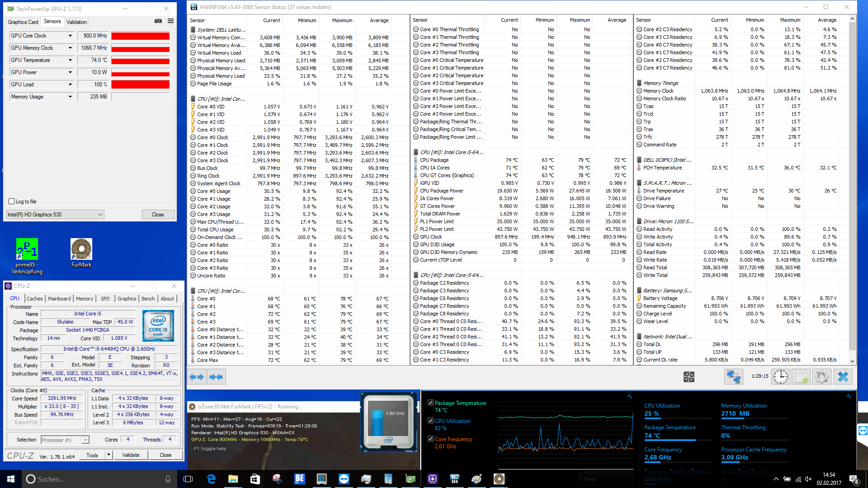Click the GPU-Z Close button

point(158,215)
